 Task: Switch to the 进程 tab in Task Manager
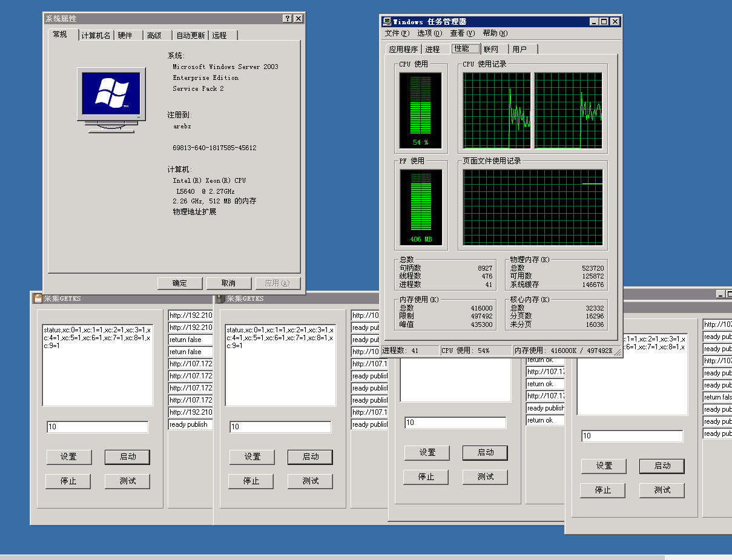(x=432, y=49)
